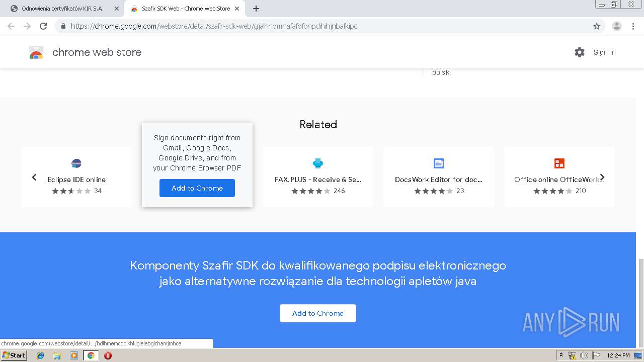This screenshot has width=644, height=362.
Task: Click the Sign in link
Action: (x=604, y=52)
